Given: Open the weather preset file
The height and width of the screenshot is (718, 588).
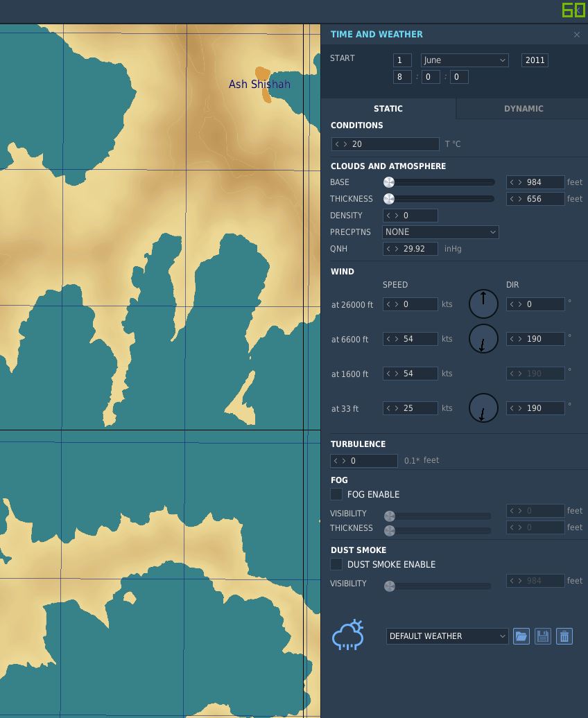Looking at the screenshot, I should click(521, 636).
